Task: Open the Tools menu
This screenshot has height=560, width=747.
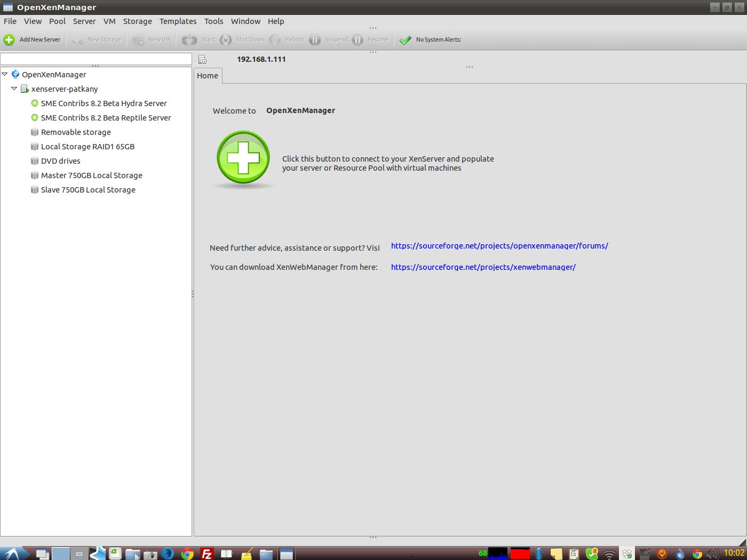Action: tap(213, 21)
